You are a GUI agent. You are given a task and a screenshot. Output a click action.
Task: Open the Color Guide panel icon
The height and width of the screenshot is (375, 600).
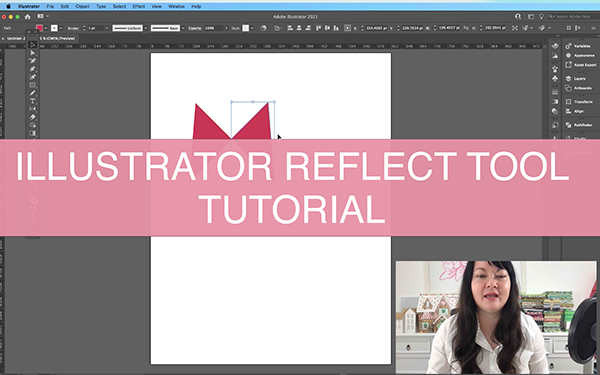pos(555,55)
